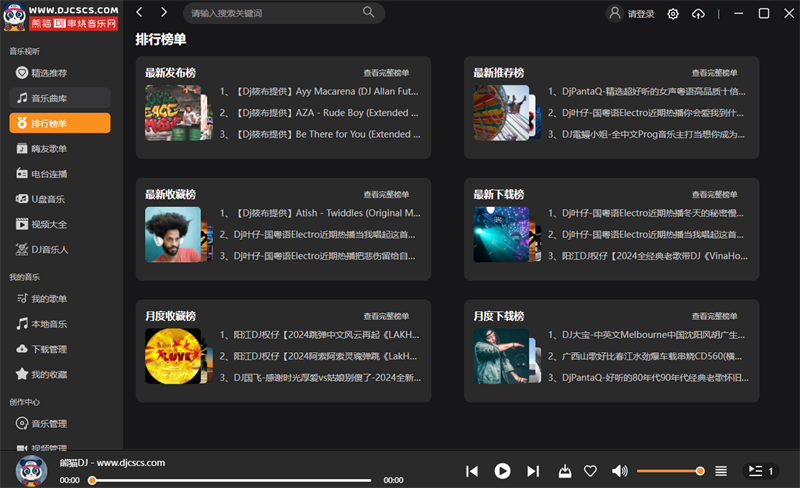Open the 最新下载榜 cover thumbnail
This screenshot has width=800, height=488.
coord(502,234)
